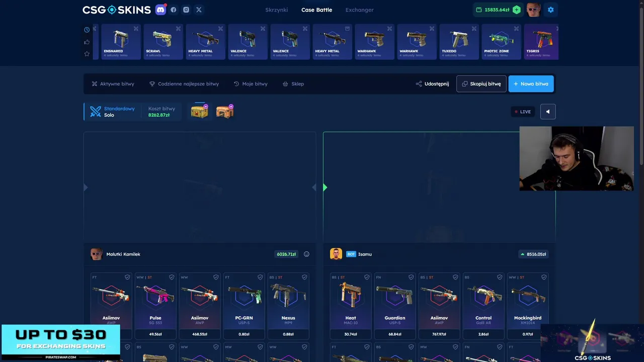The height and width of the screenshot is (362, 644).
Task: Click Isamu bot avatar icon
Action: tap(336, 254)
